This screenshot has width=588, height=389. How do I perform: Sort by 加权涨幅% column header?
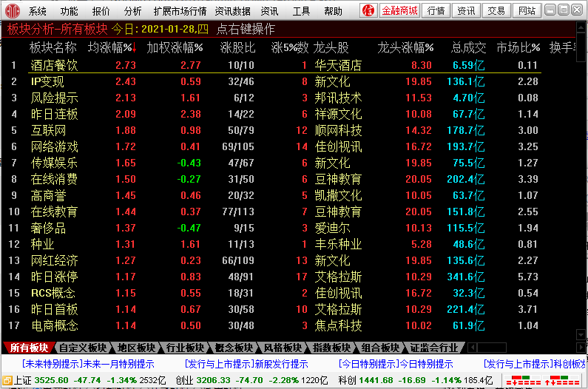click(175, 47)
